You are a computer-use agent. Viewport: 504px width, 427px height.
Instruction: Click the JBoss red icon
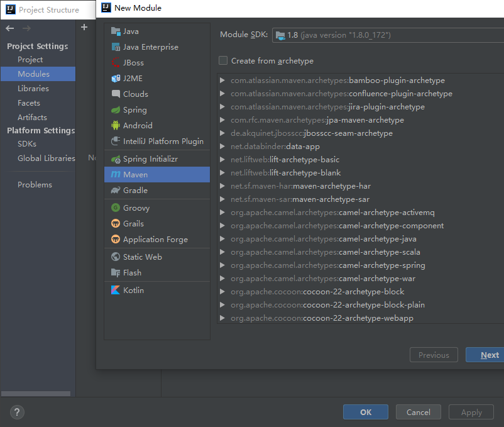pyautogui.click(x=116, y=63)
